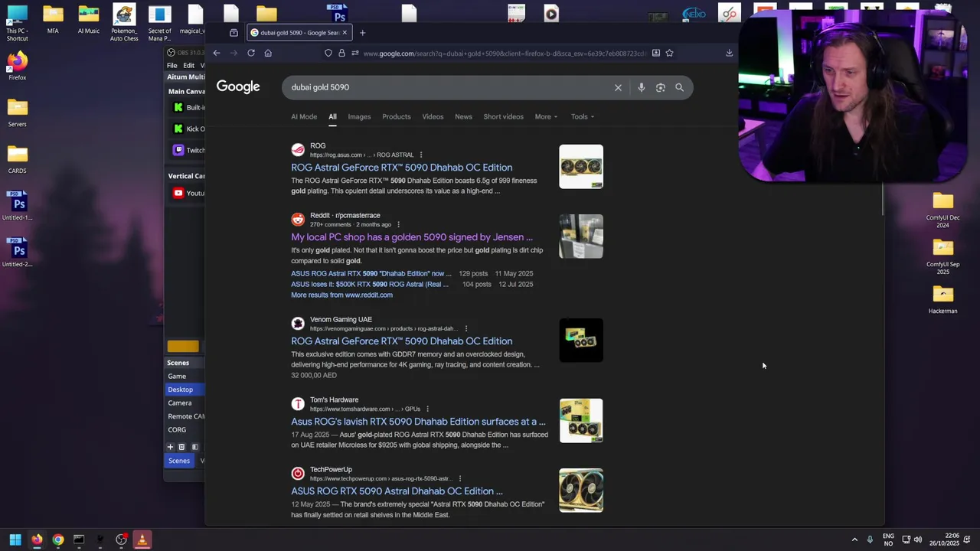Image resolution: width=980 pixels, height=551 pixels.
Task: Open Firefox downloads panel
Action: (x=729, y=53)
